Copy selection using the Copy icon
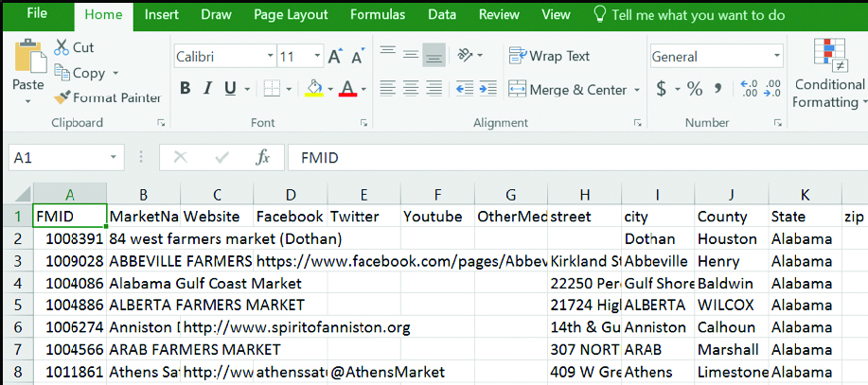868x385 pixels. tap(62, 73)
